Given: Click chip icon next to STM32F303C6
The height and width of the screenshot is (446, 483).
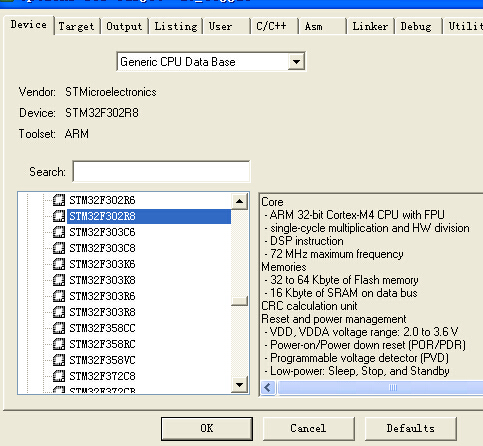Looking at the screenshot, I should [x=59, y=232].
